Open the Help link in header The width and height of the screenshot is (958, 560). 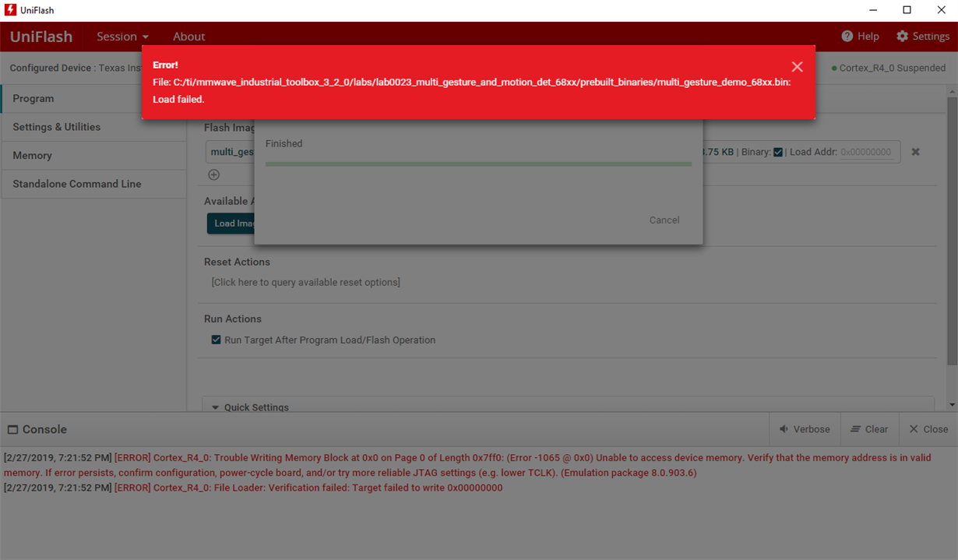click(x=860, y=36)
